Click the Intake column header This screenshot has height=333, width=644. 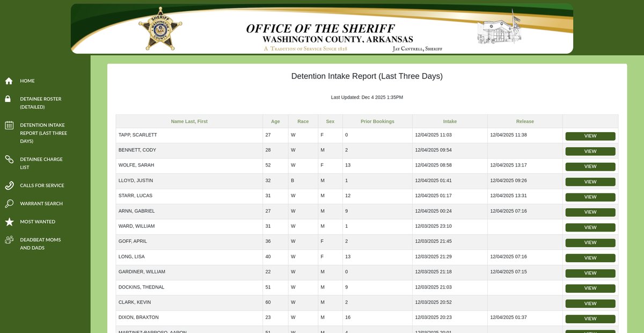click(450, 121)
